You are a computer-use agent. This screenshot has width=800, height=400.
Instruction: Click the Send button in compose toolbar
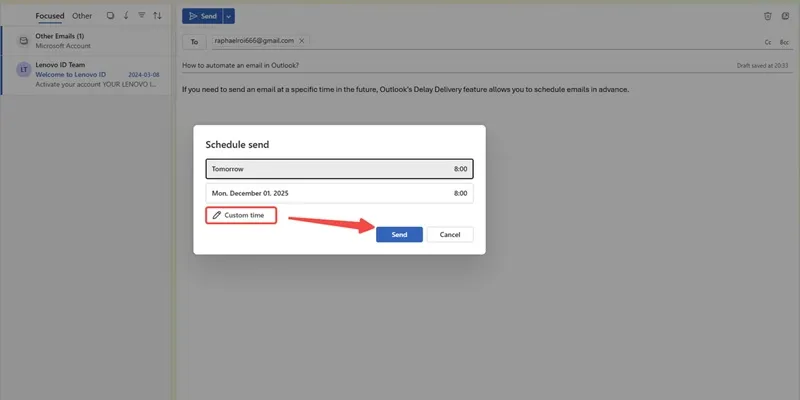tap(203, 16)
